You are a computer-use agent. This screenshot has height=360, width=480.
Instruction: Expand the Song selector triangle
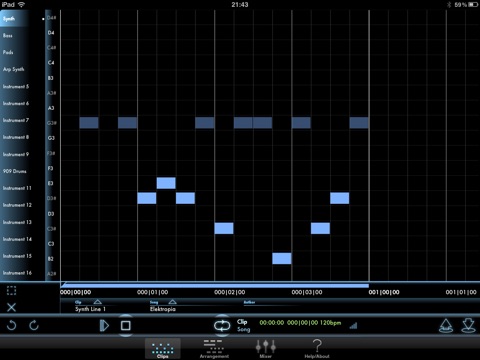[172, 302]
